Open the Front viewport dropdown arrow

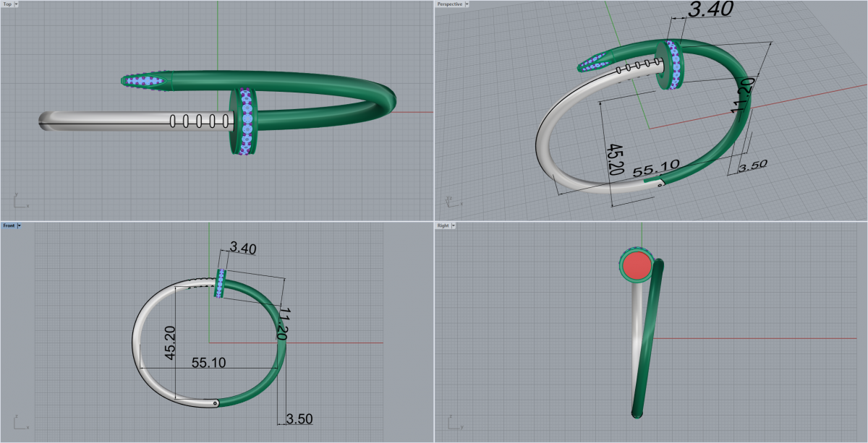coord(19,226)
